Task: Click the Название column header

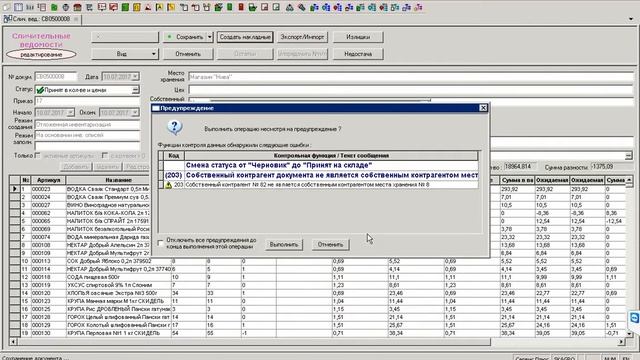Action: point(118,180)
